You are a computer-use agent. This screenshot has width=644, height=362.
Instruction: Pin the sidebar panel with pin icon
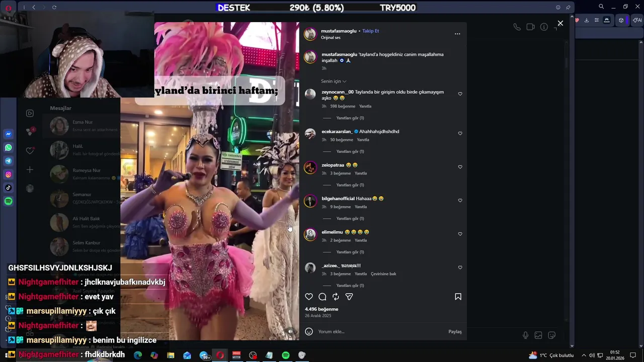point(568,7)
